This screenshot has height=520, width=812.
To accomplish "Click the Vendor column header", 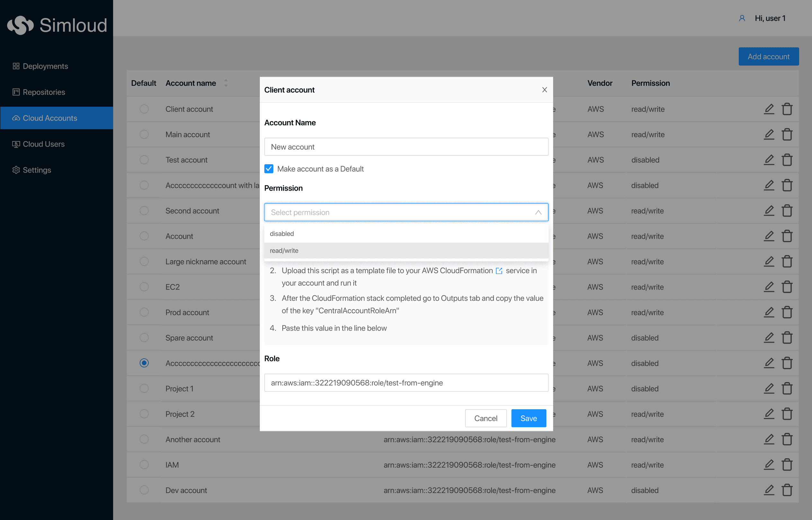I will [600, 83].
